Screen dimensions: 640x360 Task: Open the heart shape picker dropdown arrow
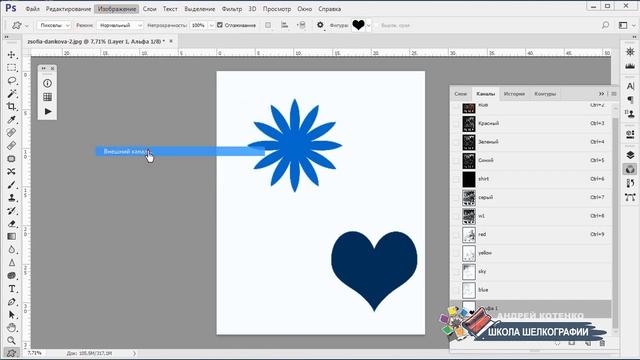(x=369, y=25)
